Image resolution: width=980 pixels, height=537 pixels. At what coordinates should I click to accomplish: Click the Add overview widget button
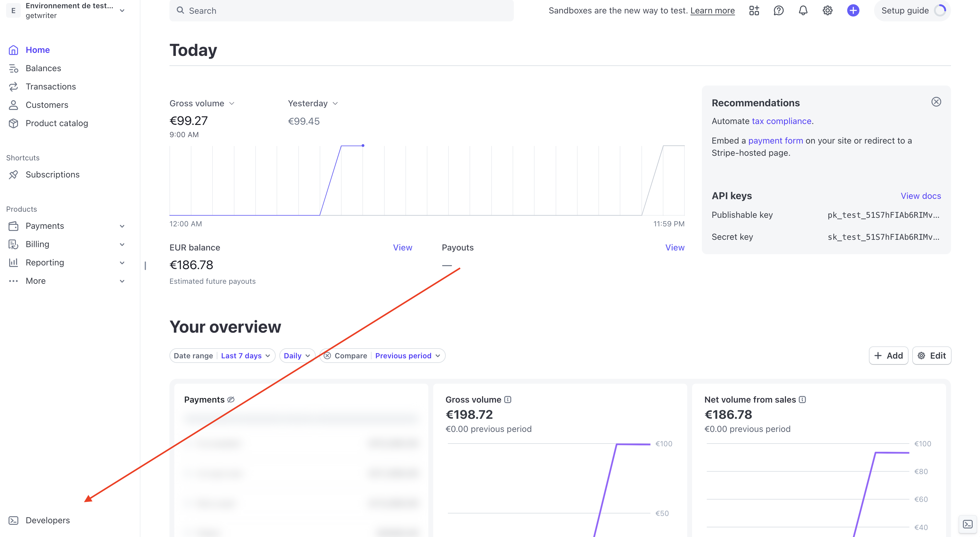[888, 356]
